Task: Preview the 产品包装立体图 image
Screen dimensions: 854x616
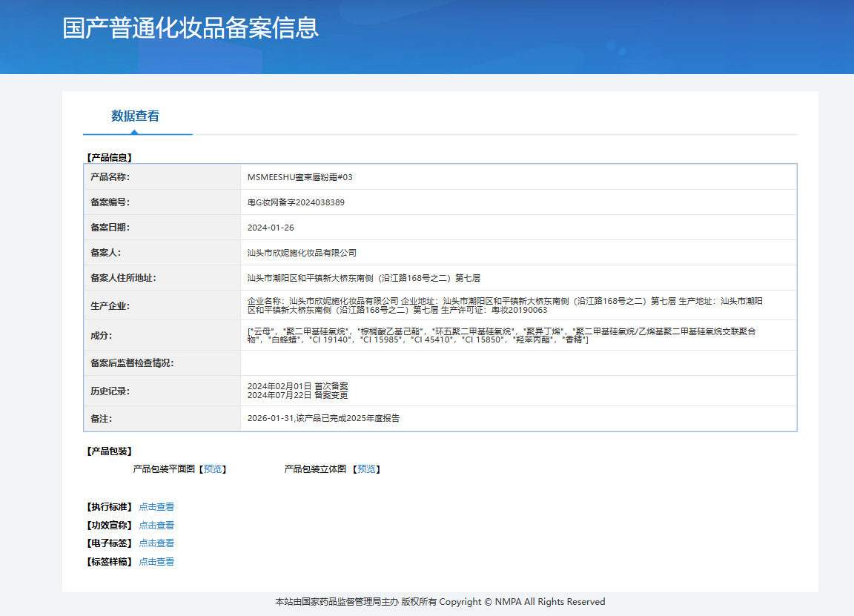Action: (x=366, y=469)
